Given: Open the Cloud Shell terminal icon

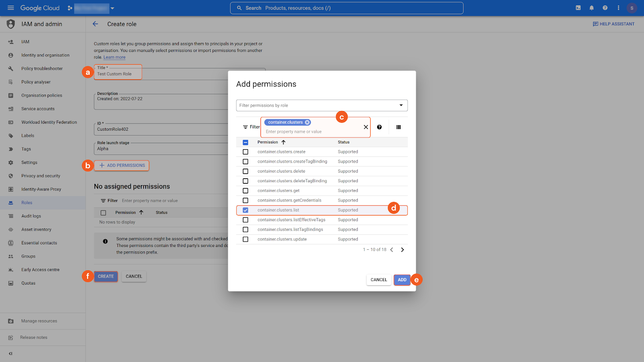Looking at the screenshot, I should tap(578, 8).
